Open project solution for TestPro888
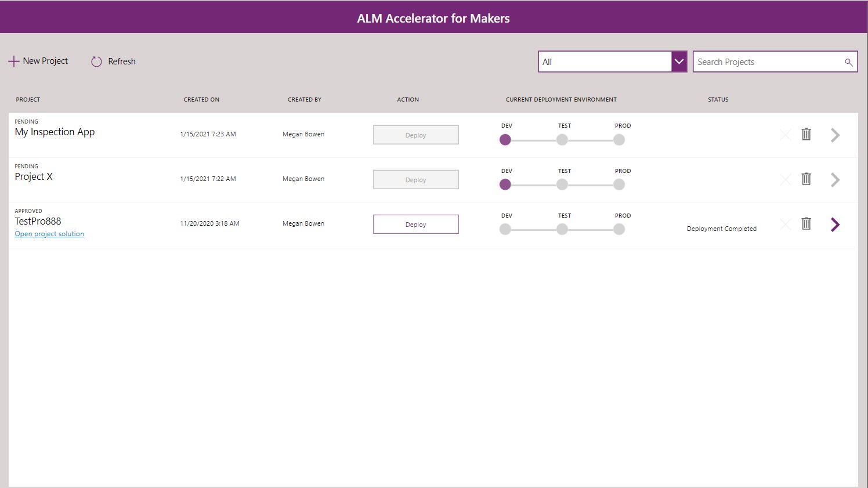Viewport: 868px width, 488px height. (49, 233)
